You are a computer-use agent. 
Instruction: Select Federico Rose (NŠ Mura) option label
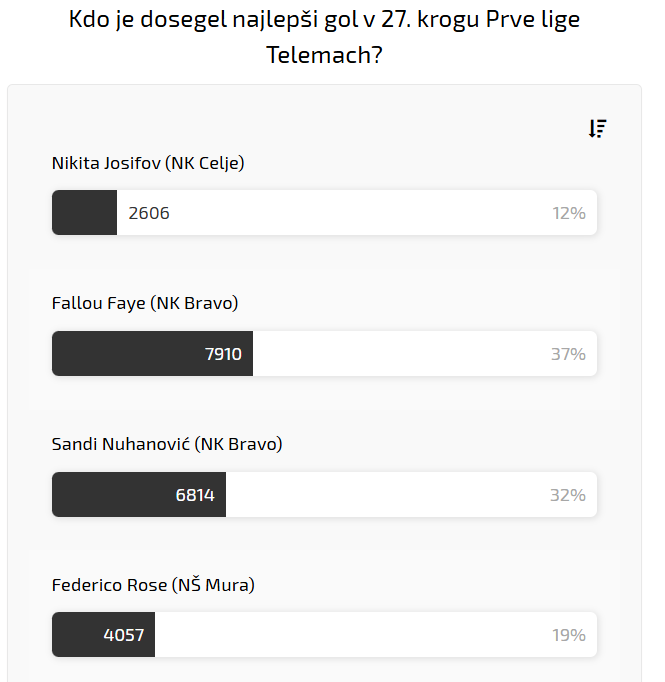pyautogui.click(x=153, y=585)
